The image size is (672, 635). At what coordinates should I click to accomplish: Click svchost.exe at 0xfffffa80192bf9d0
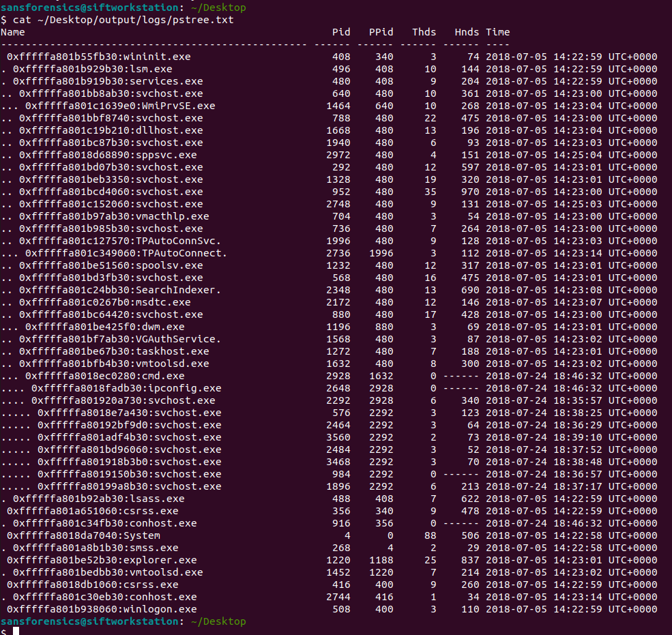click(x=130, y=425)
